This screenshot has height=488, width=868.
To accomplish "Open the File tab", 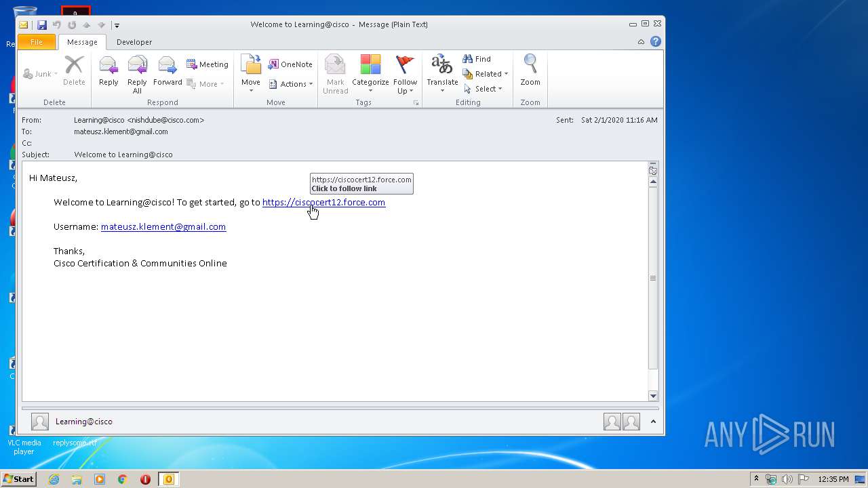I will coord(37,42).
